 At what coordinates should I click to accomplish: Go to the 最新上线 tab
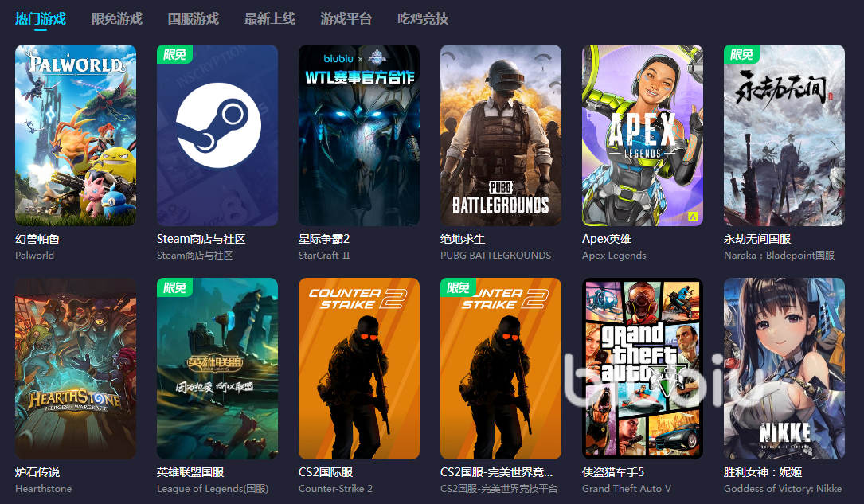(x=270, y=18)
